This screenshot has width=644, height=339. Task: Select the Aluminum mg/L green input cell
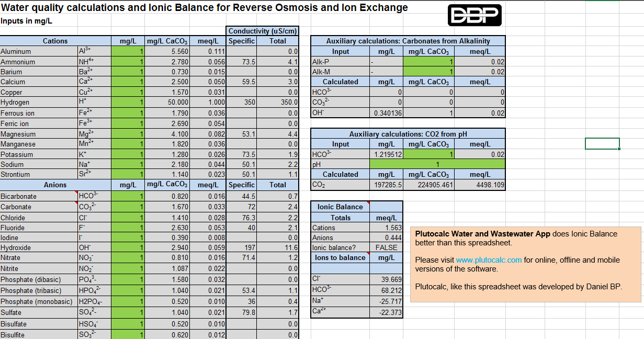[128, 51]
